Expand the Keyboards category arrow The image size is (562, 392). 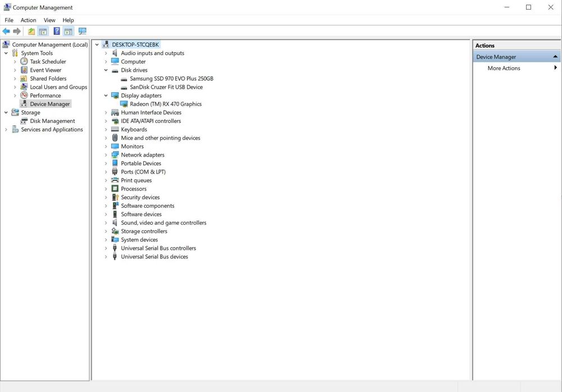(106, 129)
